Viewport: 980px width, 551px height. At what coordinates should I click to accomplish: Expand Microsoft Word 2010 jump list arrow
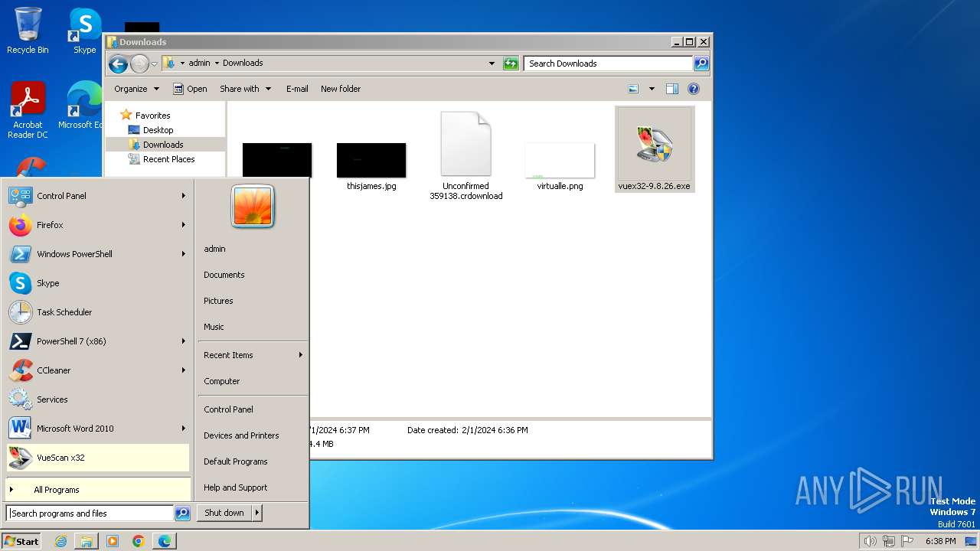pyautogui.click(x=184, y=429)
